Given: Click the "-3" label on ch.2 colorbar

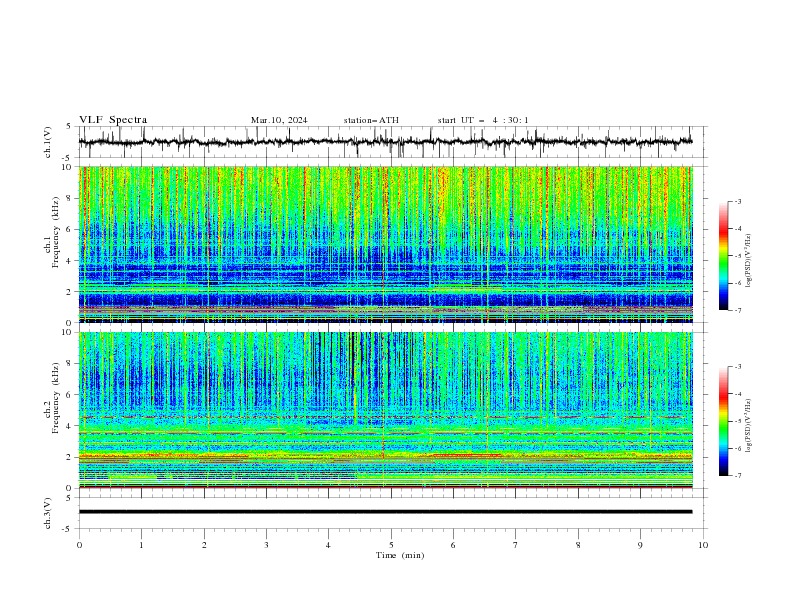Looking at the screenshot, I should (x=737, y=367).
